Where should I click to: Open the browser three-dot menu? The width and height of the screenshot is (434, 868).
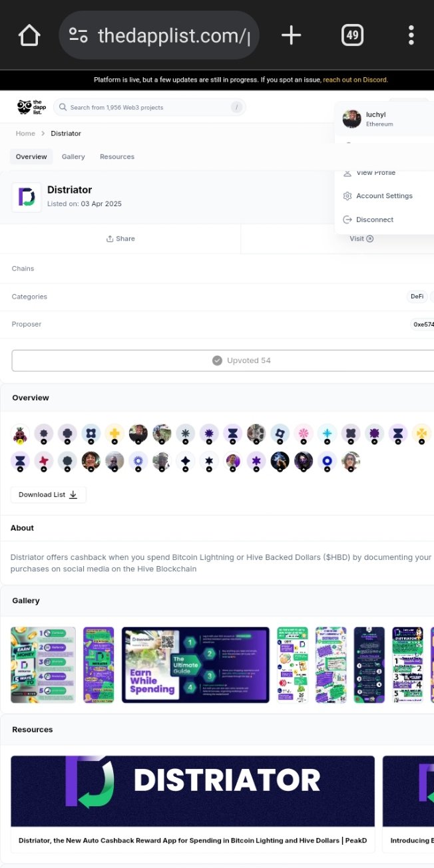[x=411, y=35]
